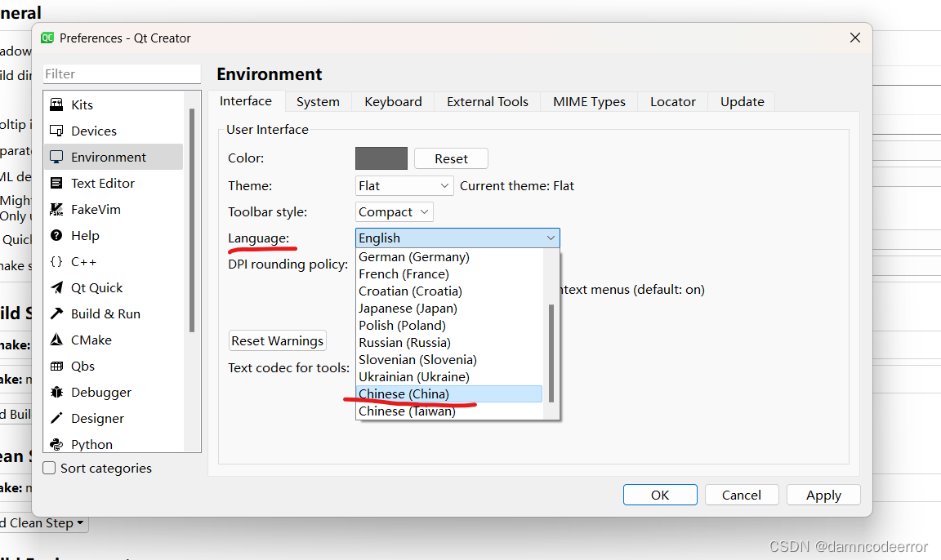941x560 pixels.
Task: Click the C++ braces icon
Action: pyautogui.click(x=56, y=261)
